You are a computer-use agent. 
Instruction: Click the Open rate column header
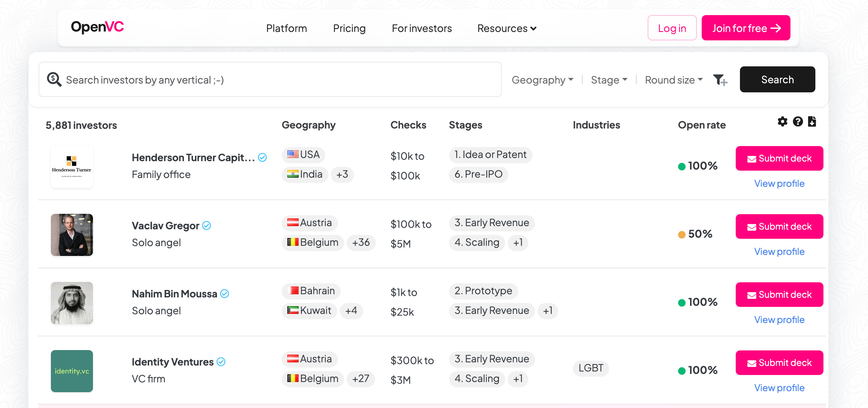pos(702,125)
